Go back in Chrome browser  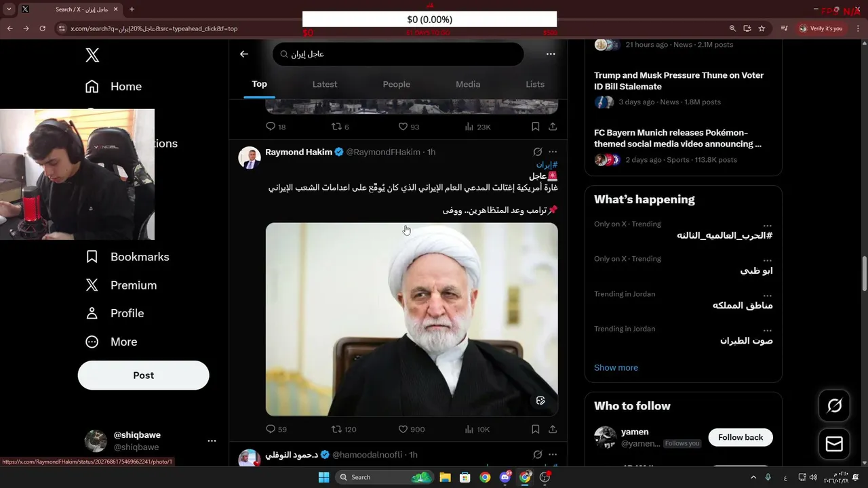click(x=9, y=28)
